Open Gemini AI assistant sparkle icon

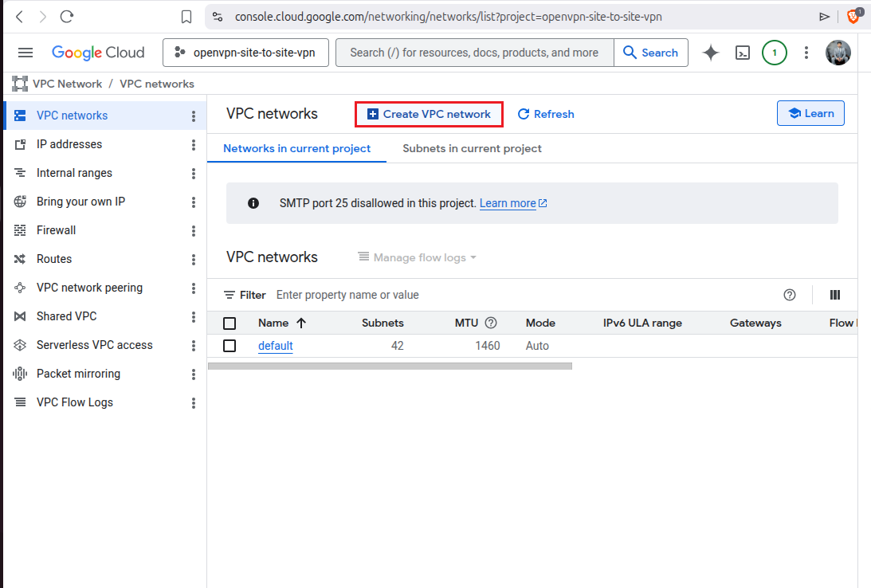coord(711,53)
